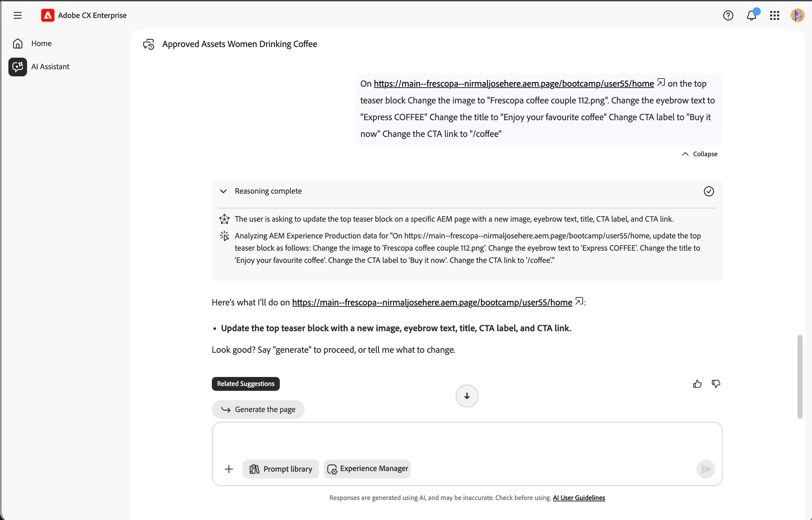The height and width of the screenshot is (520, 812).
Task: Open user55/home link in assistant response
Action: 432,303
